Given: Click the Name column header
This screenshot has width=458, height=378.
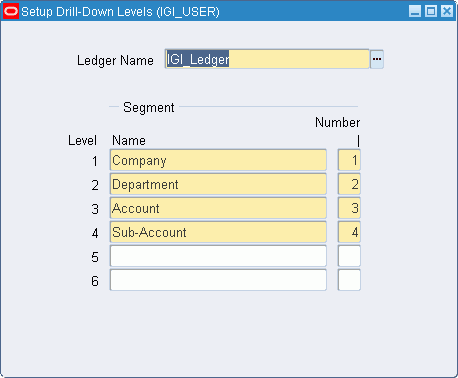Looking at the screenshot, I should click(129, 140).
